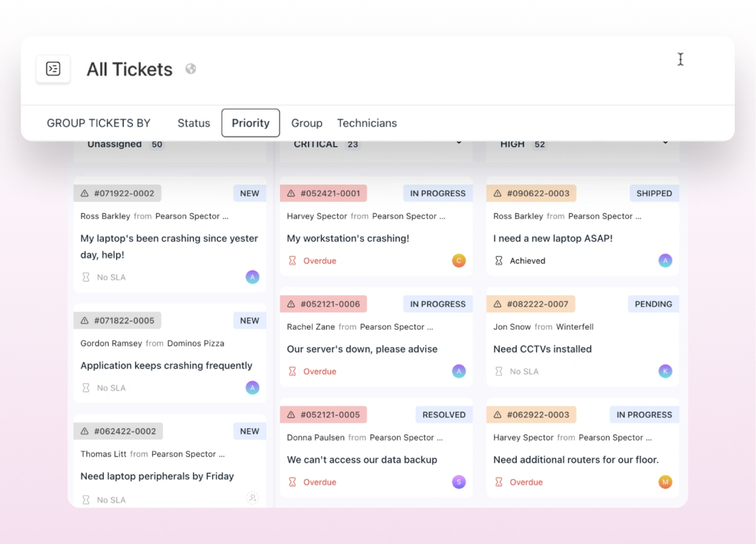The width and height of the screenshot is (756, 544).
Task: Click the RESOLVED status badge on #052121-0005
Action: [x=444, y=414]
